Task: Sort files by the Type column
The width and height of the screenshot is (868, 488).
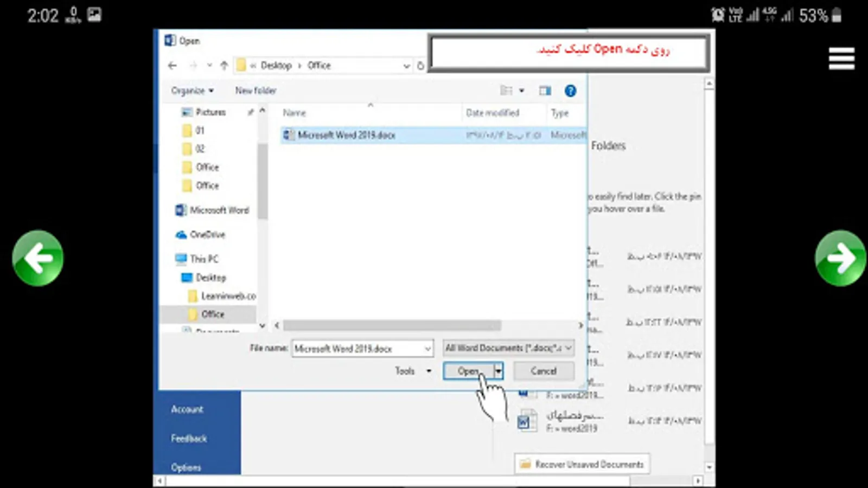Action: (560, 113)
